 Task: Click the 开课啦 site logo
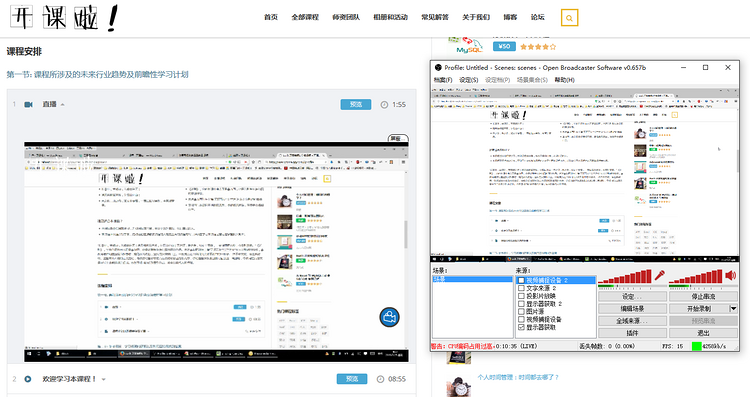(63, 18)
